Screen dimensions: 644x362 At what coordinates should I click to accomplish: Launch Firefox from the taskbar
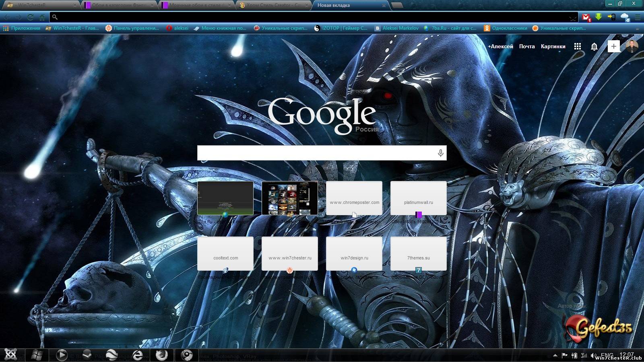[x=162, y=355]
